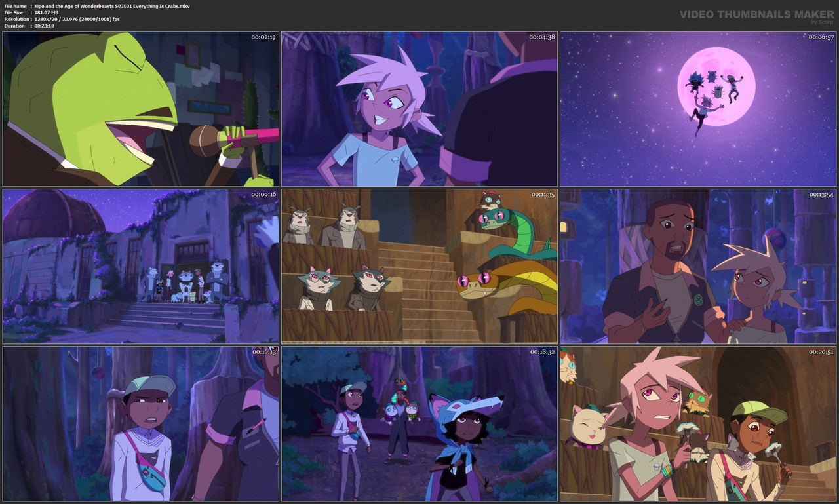The width and height of the screenshot is (839, 504).
Task: Open the wolf audience thumbnail at 00:11:35
Action: (419, 266)
